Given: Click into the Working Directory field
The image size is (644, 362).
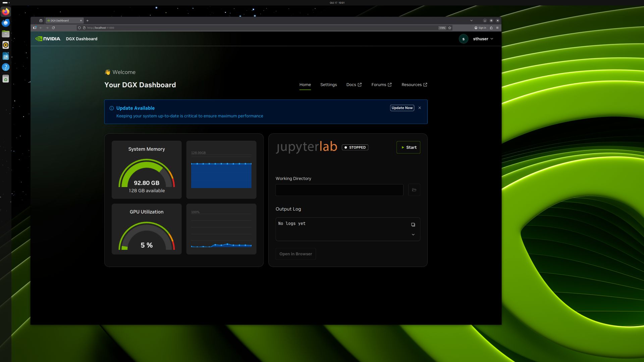Looking at the screenshot, I should tap(339, 190).
